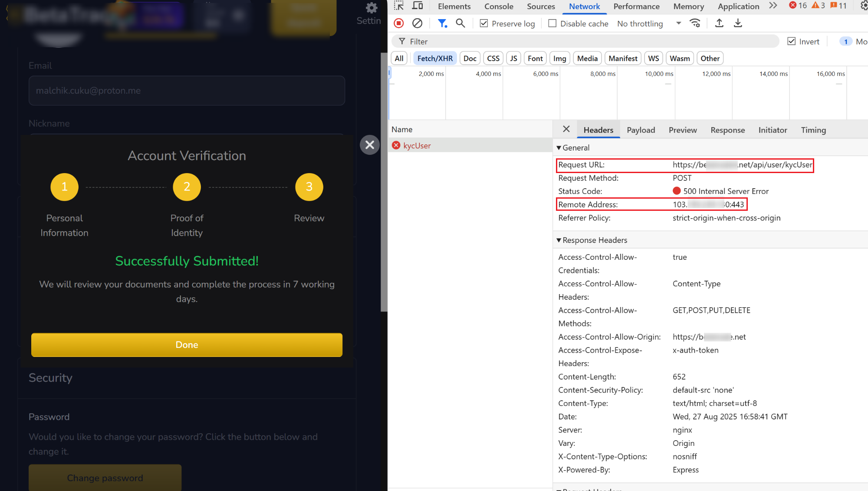Select the Fetch/XHR filter chip
The image size is (868, 491).
434,58
